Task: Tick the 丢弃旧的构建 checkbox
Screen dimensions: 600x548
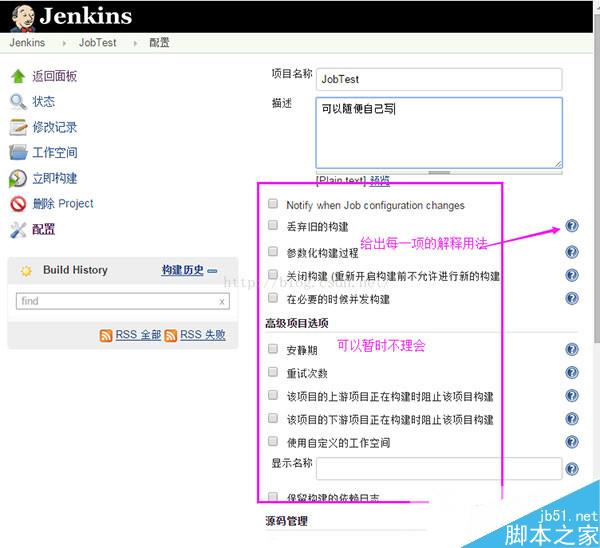Action: pyautogui.click(x=273, y=225)
